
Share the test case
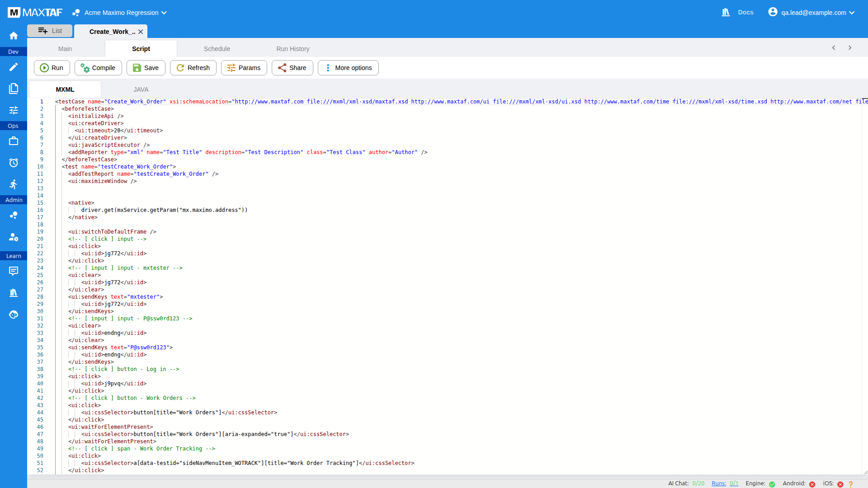292,68
